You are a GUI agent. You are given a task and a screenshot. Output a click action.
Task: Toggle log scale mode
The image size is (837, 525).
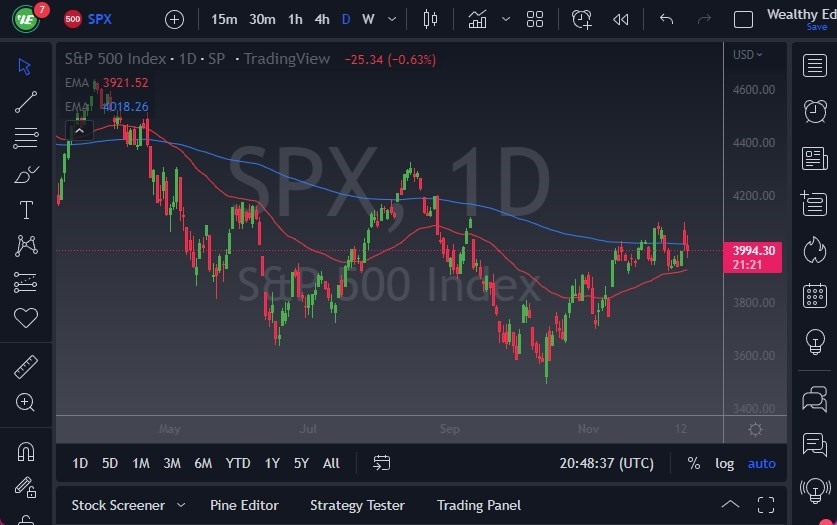pyautogui.click(x=724, y=463)
